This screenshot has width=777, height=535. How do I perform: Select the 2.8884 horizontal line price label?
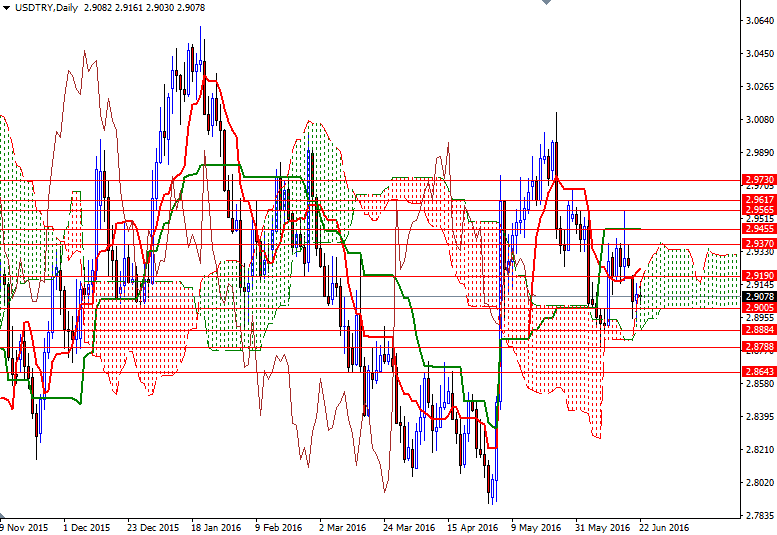(759, 329)
